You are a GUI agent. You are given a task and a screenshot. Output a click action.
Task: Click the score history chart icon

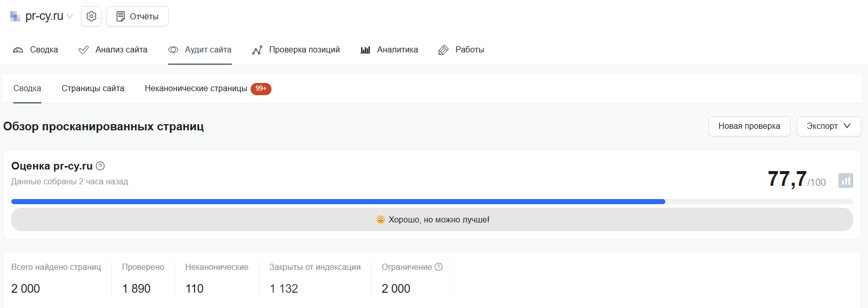[846, 181]
